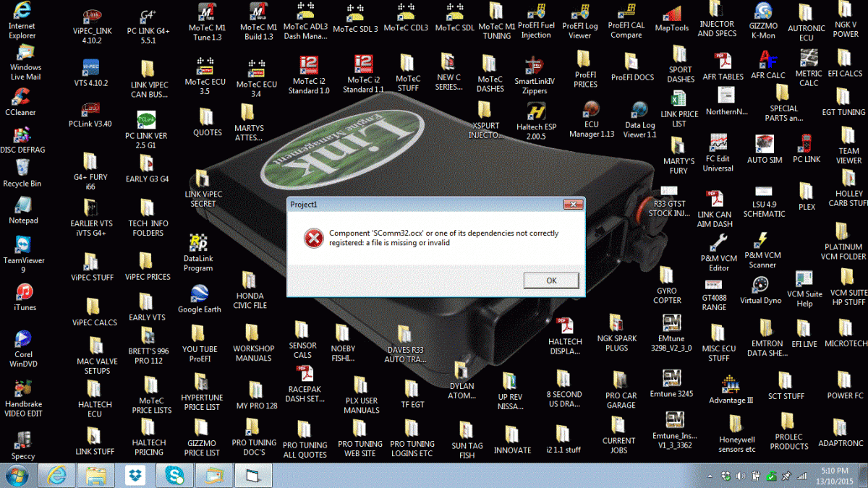Open the ViPEC_LINK 4.10.2 desktop icon
868x488 pixels.
coord(92,26)
